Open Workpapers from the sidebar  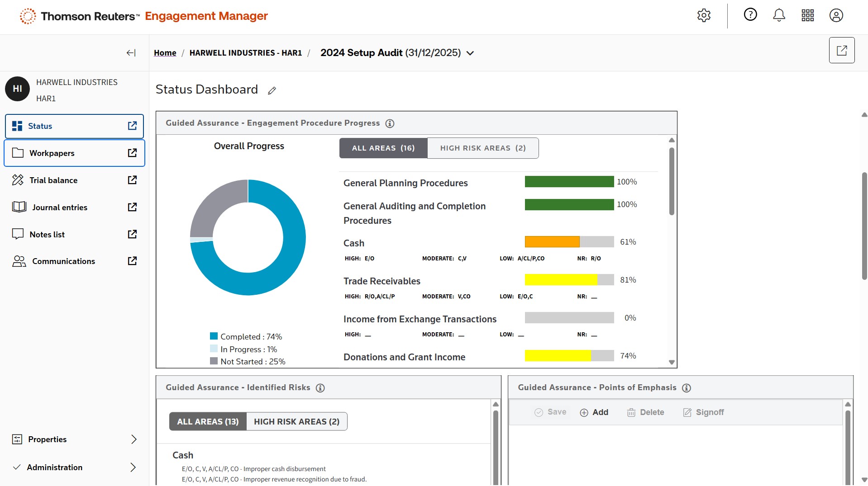(52, 153)
